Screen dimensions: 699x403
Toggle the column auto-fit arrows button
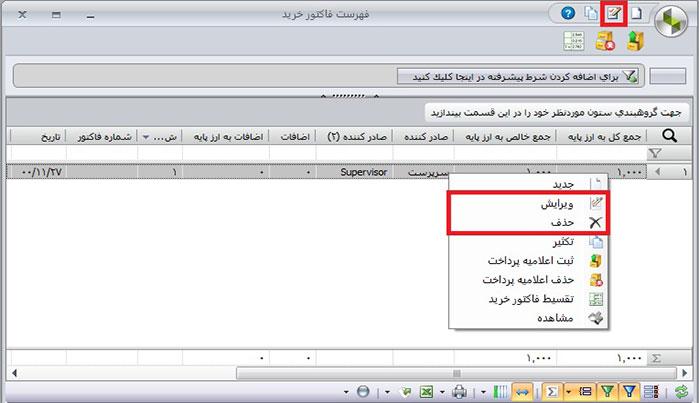click(520, 391)
